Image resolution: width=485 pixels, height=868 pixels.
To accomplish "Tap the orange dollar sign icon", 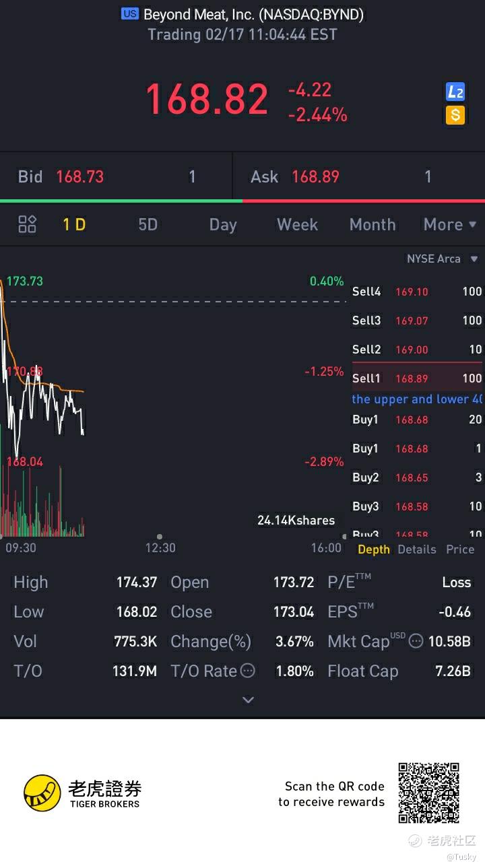I will pyautogui.click(x=455, y=115).
